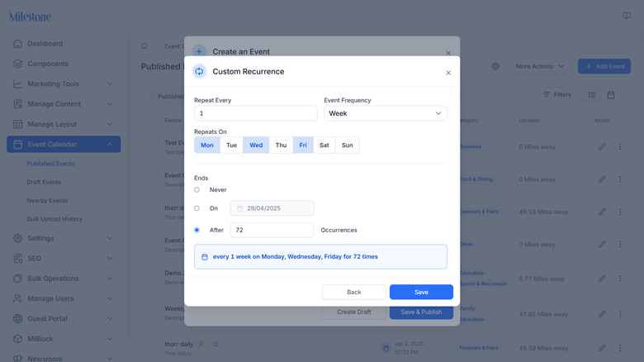Click the Dashboard home icon in sidebar

click(x=17, y=44)
